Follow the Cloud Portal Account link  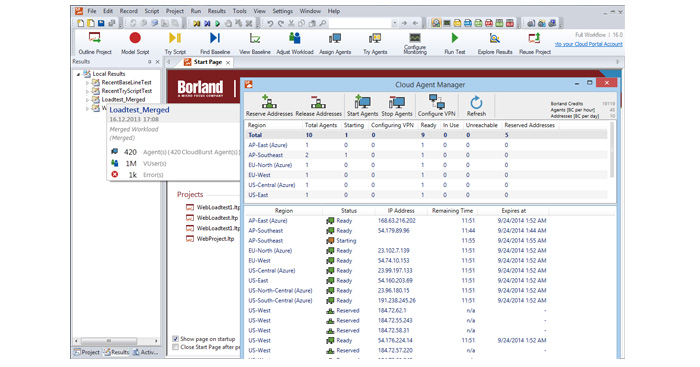[588, 44]
